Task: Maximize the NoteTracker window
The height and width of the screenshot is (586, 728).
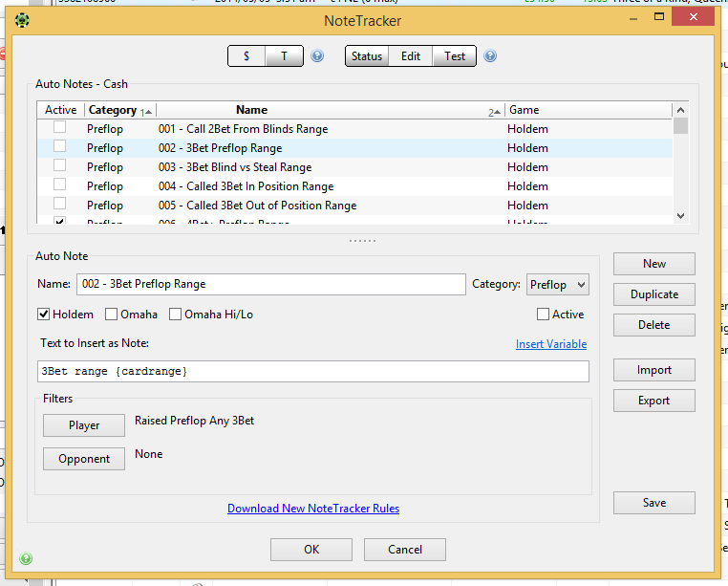Action: coord(659,17)
